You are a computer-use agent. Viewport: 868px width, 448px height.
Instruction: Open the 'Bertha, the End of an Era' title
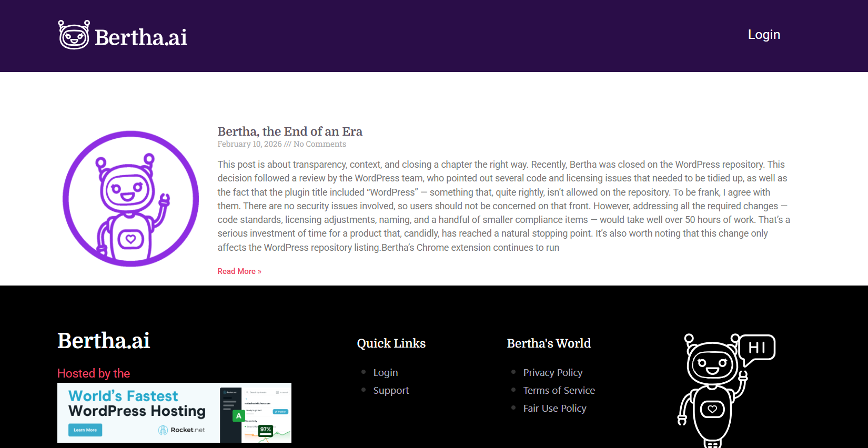point(290,131)
